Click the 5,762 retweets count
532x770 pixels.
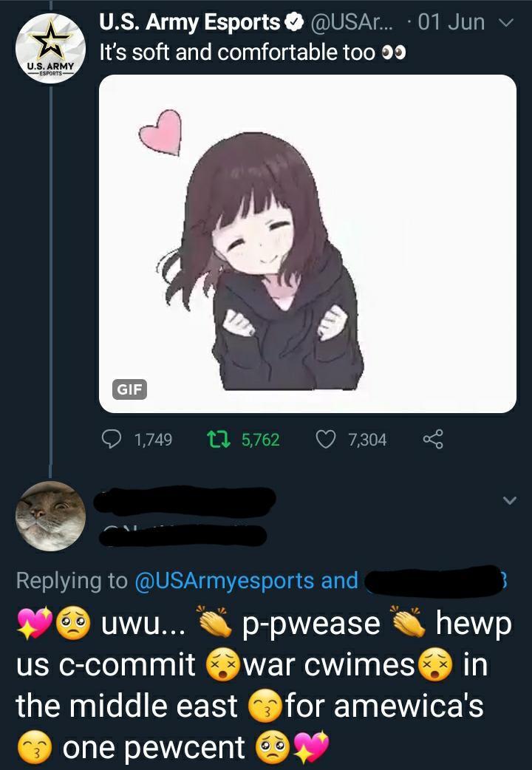click(x=260, y=440)
